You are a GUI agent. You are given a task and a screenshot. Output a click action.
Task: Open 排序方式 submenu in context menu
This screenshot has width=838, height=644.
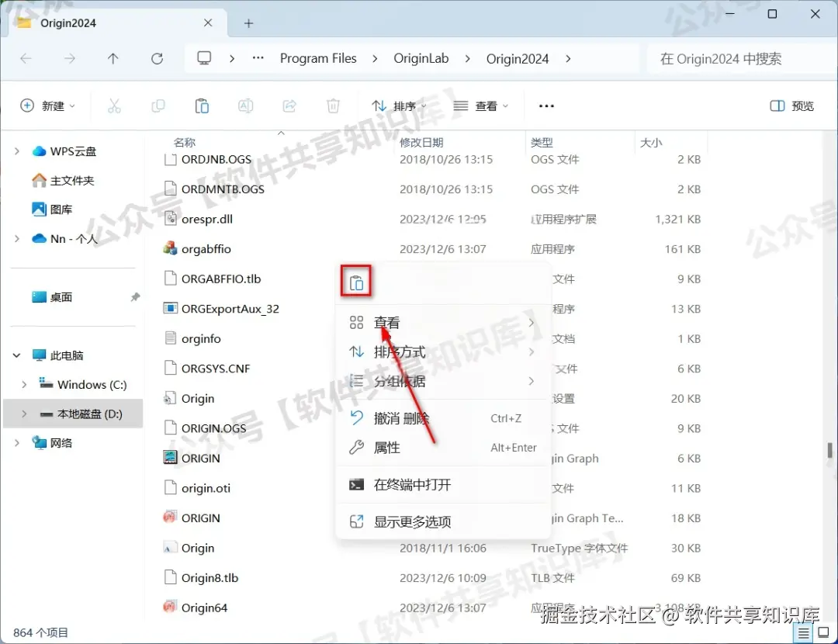(x=442, y=351)
